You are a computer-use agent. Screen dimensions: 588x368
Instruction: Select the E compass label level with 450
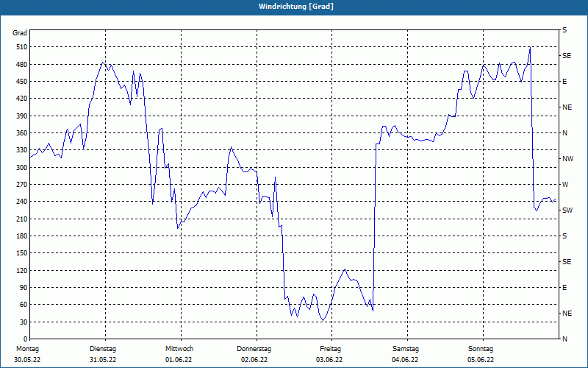point(564,82)
